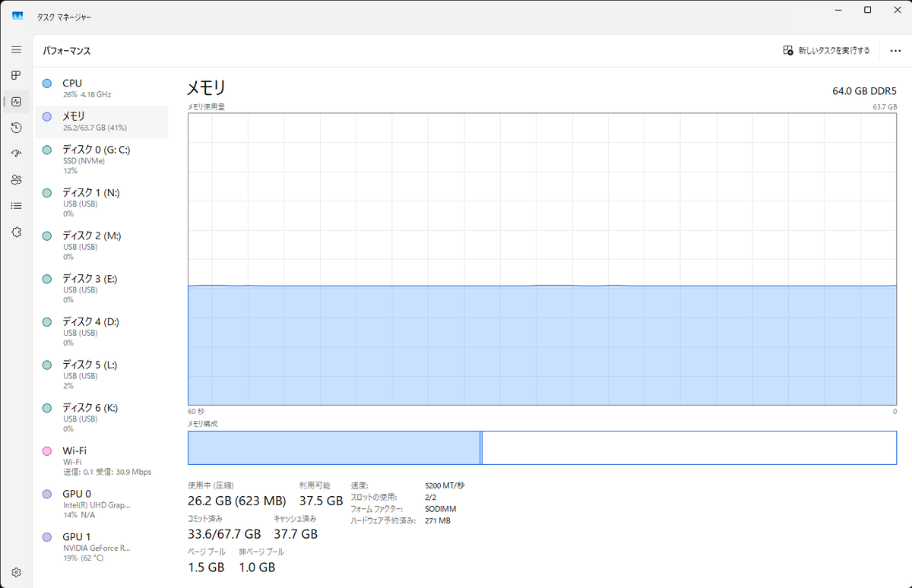Click the in-use segment of memory composition bar
The image size is (912, 588).
(334, 447)
